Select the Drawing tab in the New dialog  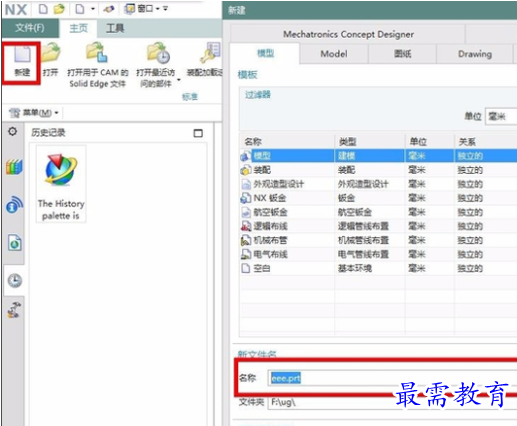(475, 54)
